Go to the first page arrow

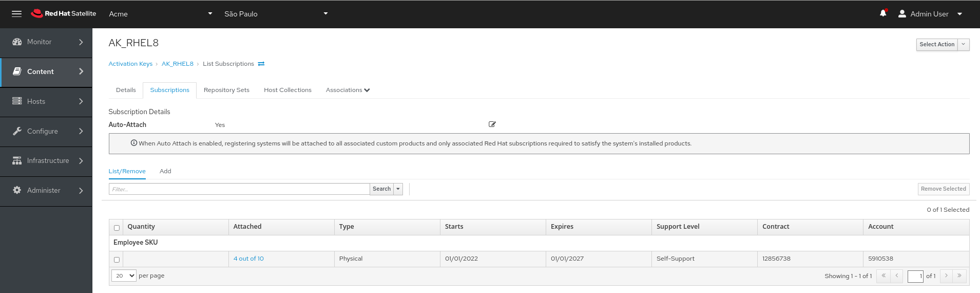pyautogui.click(x=883, y=276)
